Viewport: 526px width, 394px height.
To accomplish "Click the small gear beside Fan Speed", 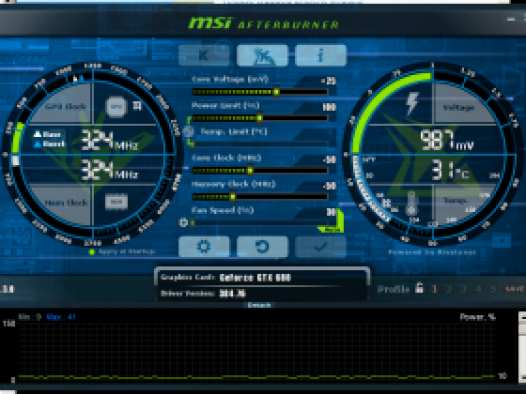I will [183, 222].
